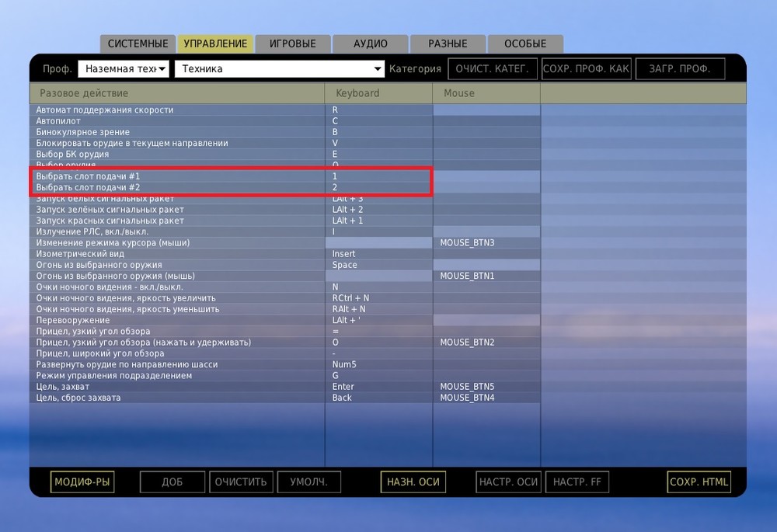This screenshot has height=532, width=777.
Task: Click the Разовое действие column header
Action: [177, 93]
